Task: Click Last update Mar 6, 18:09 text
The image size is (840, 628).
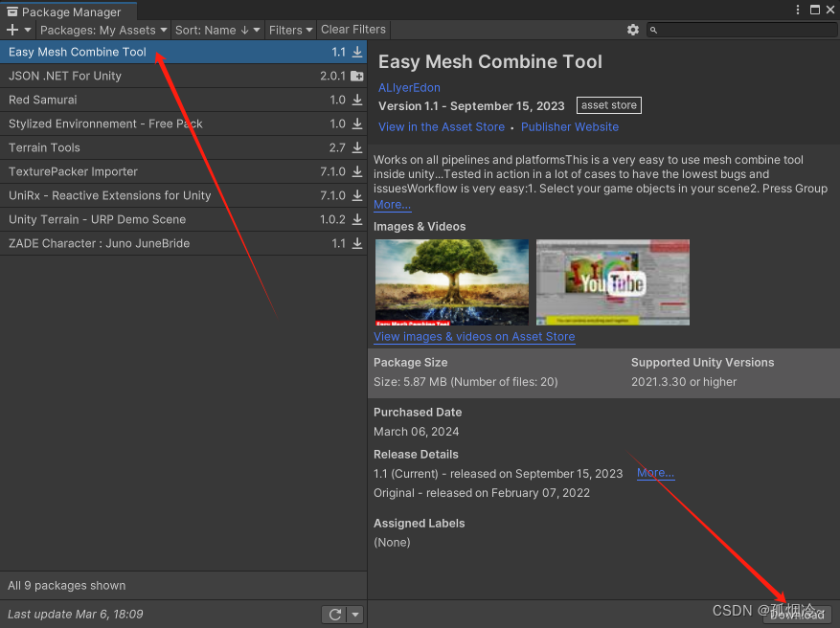Action: point(75,614)
